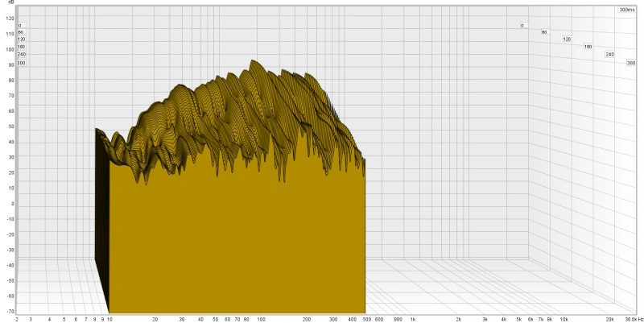
Task: Click the -70 dB label on the vertical axis
Action: pos(10,310)
